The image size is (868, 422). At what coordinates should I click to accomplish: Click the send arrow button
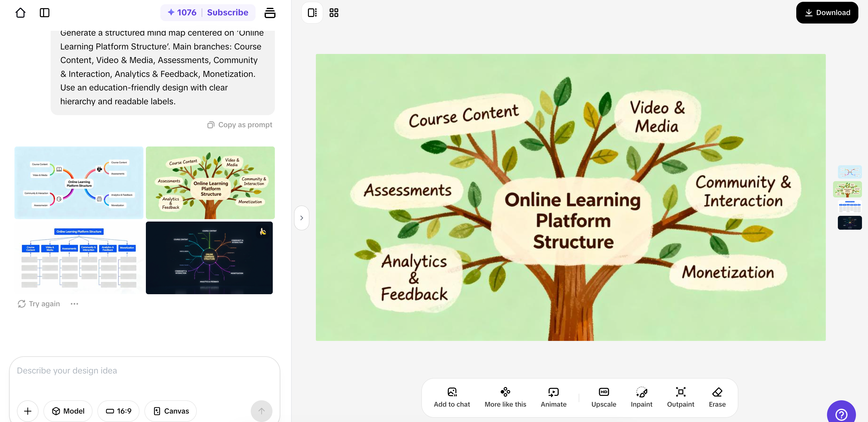click(262, 411)
